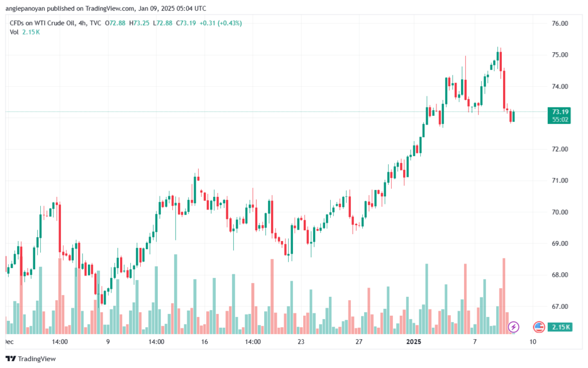Click the purple lightning bolt event icon
The height and width of the screenshot is (368, 588).
(x=513, y=327)
